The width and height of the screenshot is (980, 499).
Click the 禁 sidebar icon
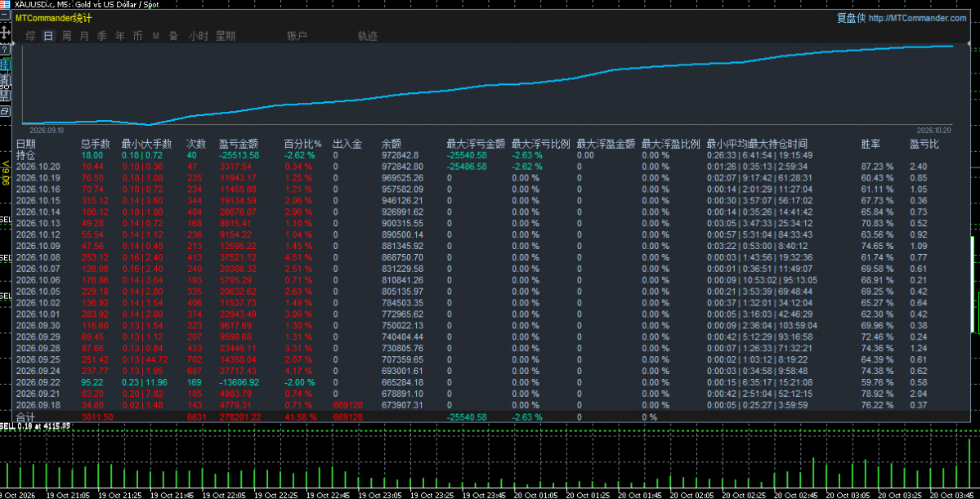point(5,95)
